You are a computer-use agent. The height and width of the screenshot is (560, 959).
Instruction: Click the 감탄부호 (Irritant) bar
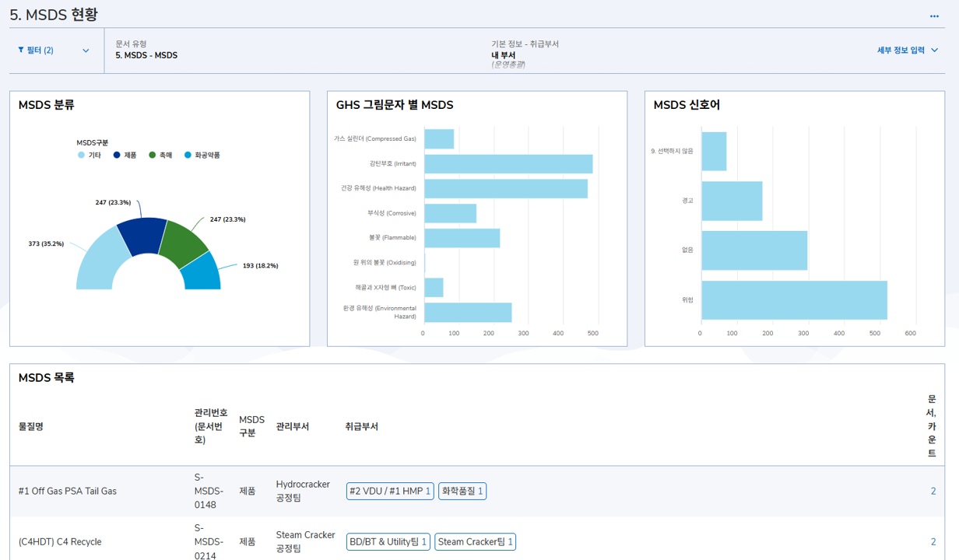tap(508, 164)
